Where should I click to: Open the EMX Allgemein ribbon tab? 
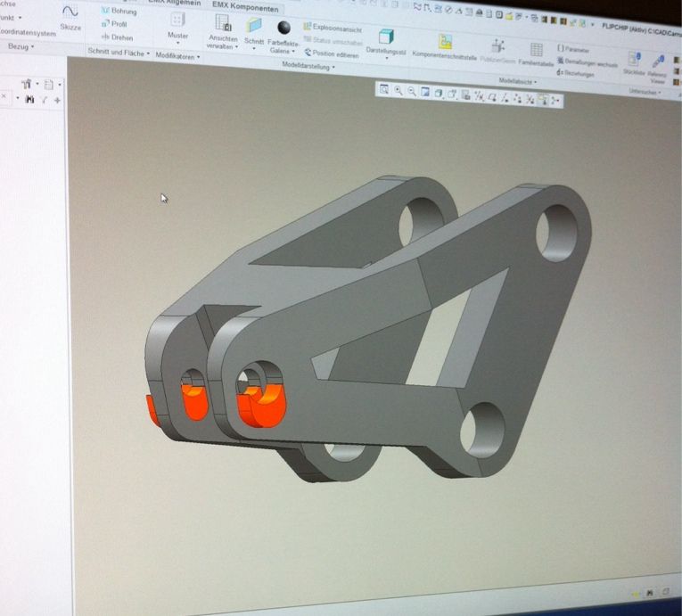click(175, 4)
